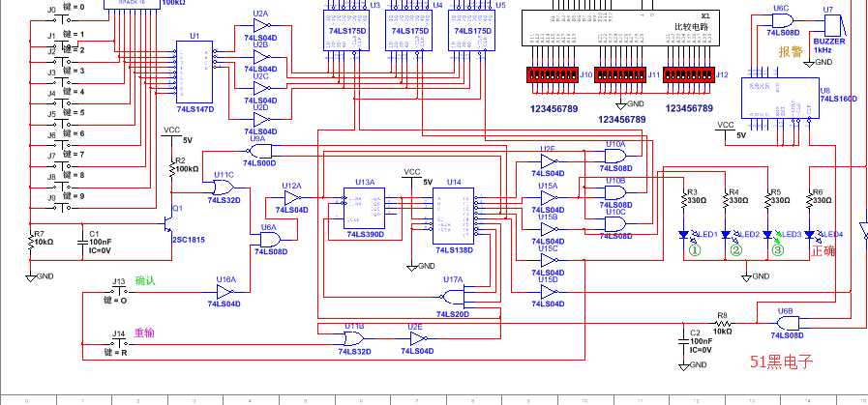Click the 正确 text label
Screen dimensions: 868x405
(x=823, y=251)
